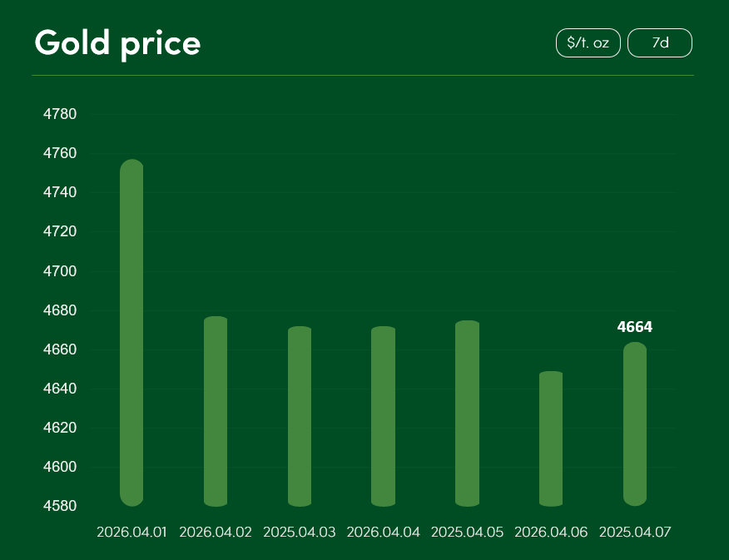The height and width of the screenshot is (560, 729).
Task: Select the 2026.04.01 date label
Action: pos(131,532)
